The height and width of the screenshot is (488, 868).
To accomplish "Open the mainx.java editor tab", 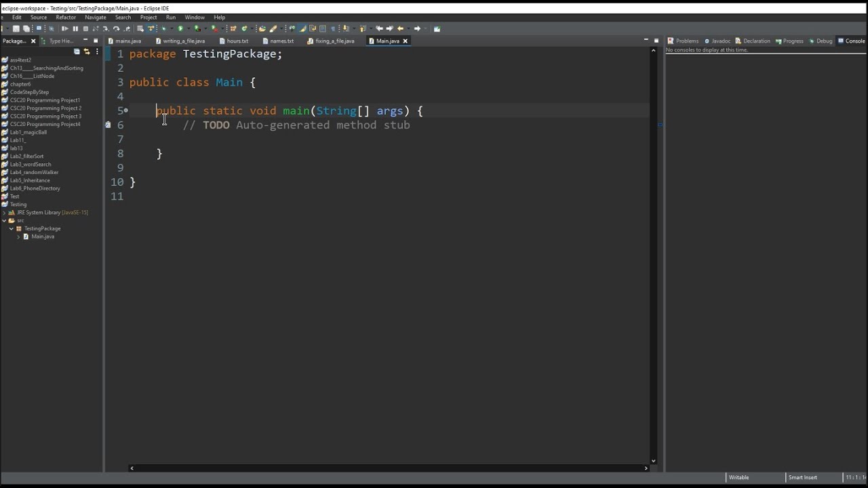I will [125, 41].
